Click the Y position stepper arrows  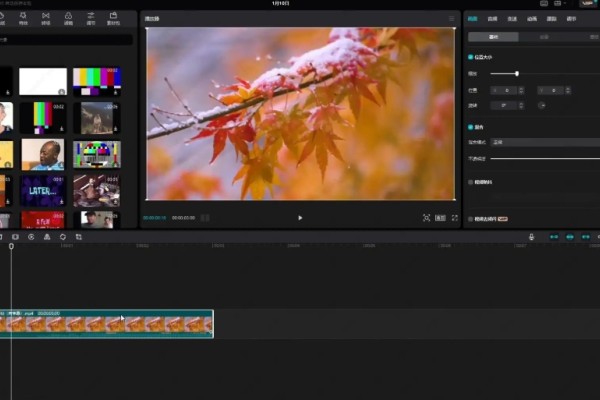tap(568, 90)
